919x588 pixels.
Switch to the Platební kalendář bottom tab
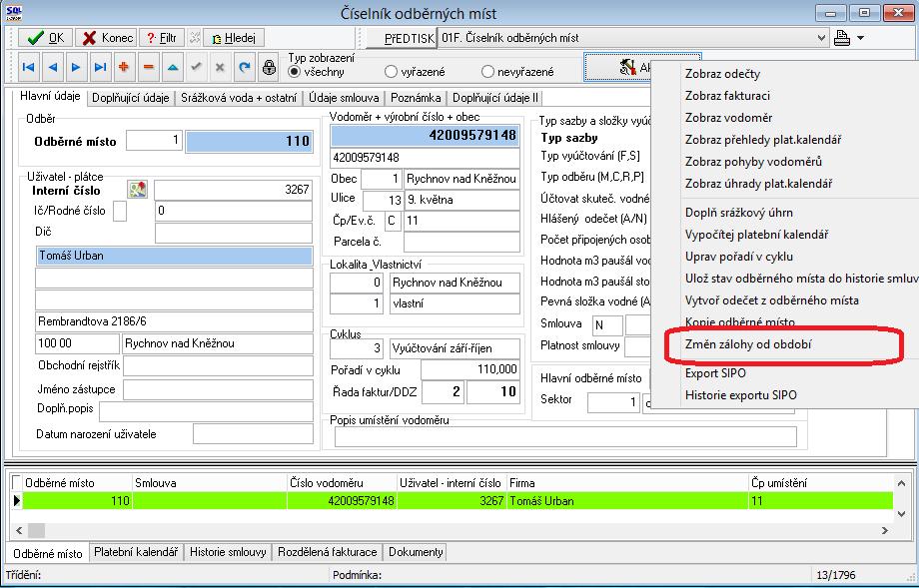click(x=136, y=552)
